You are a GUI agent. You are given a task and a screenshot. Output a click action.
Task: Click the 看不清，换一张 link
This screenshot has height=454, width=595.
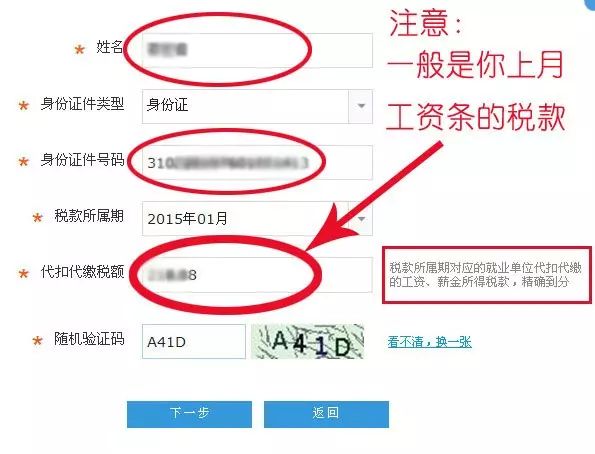[x=429, y=342]
